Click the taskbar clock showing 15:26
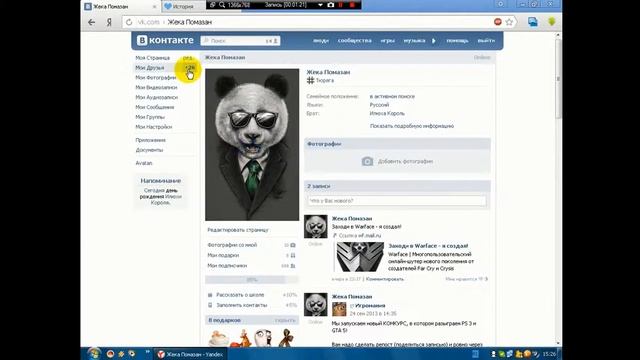 coord(549,354)
